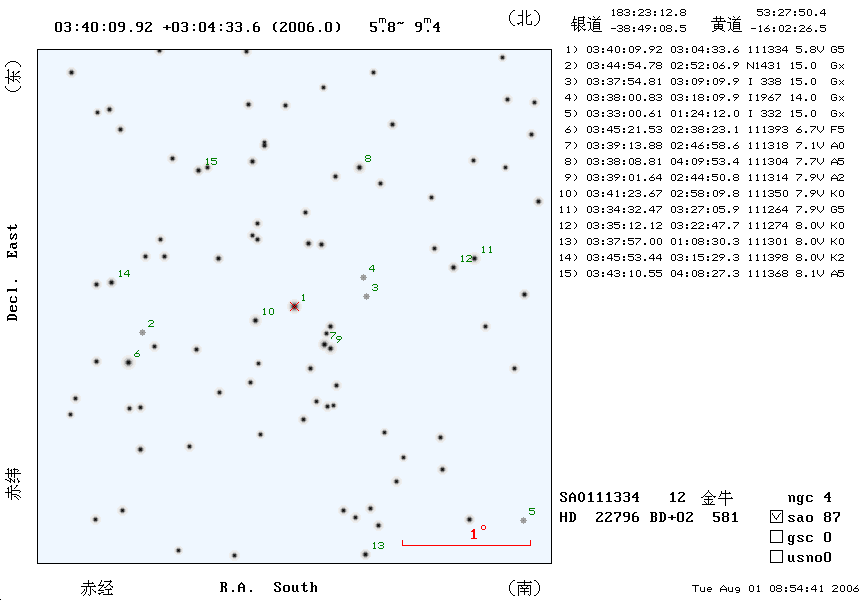
Task: Click list row 4 for I1967
Action: (x=703, y=97)
